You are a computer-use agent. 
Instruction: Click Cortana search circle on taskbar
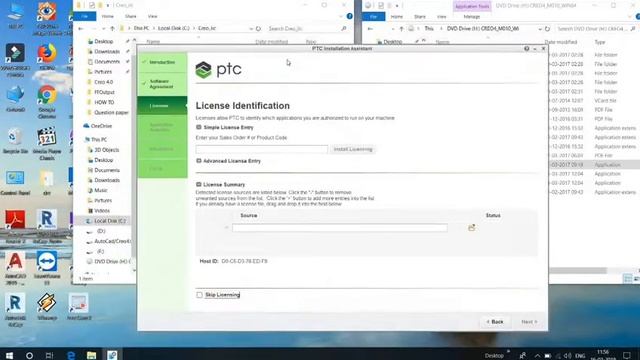[29, 355]
